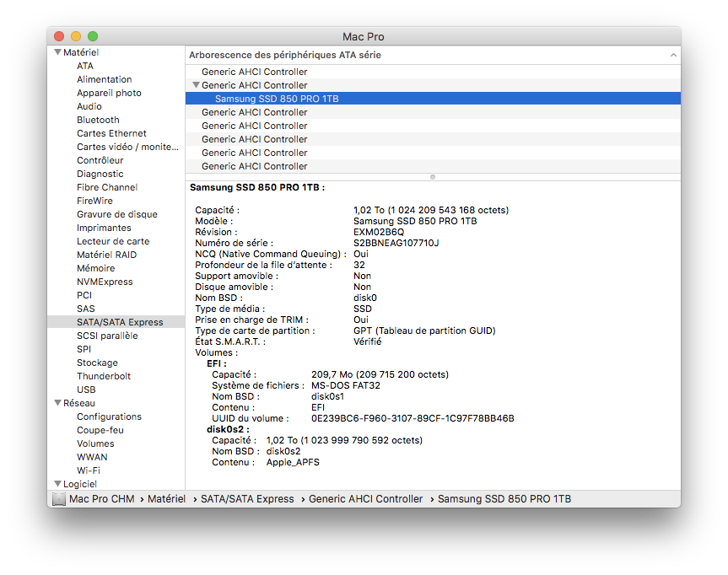This screenshot has height=575, width=728.
Task: Select FireWire entry
Action: [x=94, y=201]
